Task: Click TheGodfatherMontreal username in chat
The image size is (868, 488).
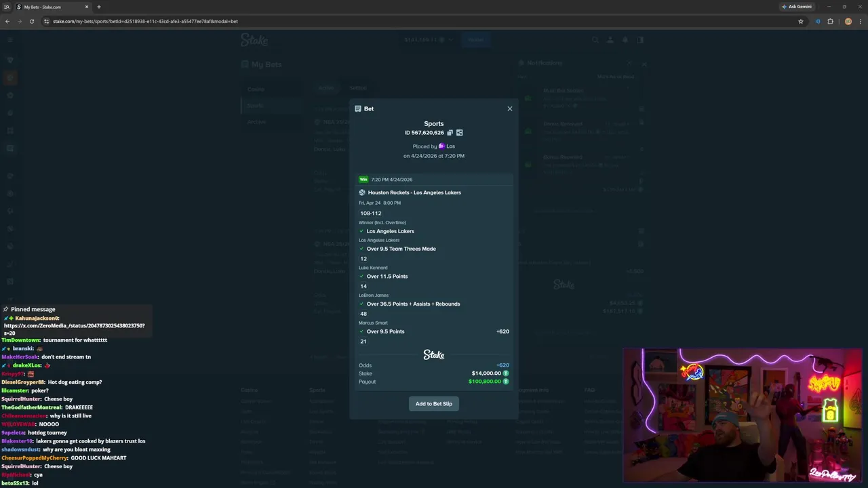Action: 31,407
